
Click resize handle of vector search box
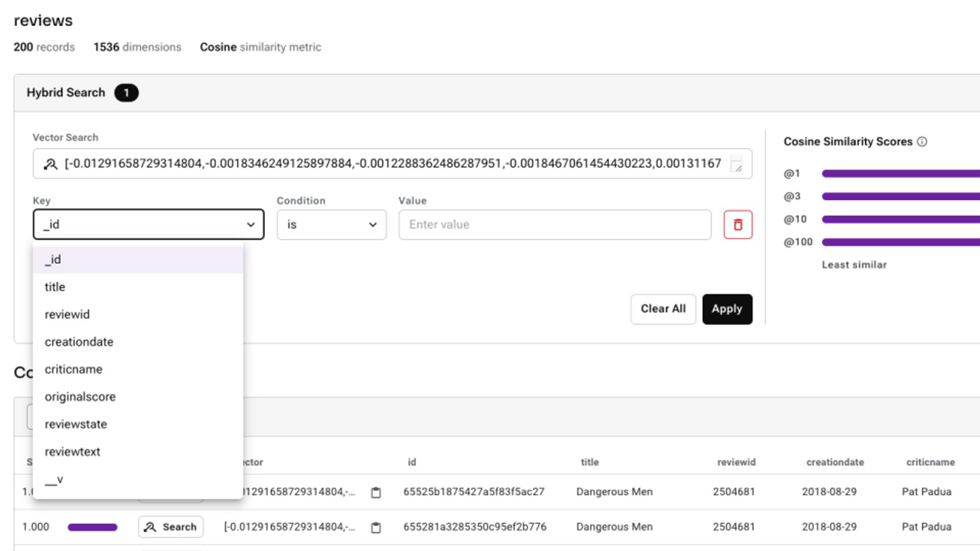pos(738,167)
